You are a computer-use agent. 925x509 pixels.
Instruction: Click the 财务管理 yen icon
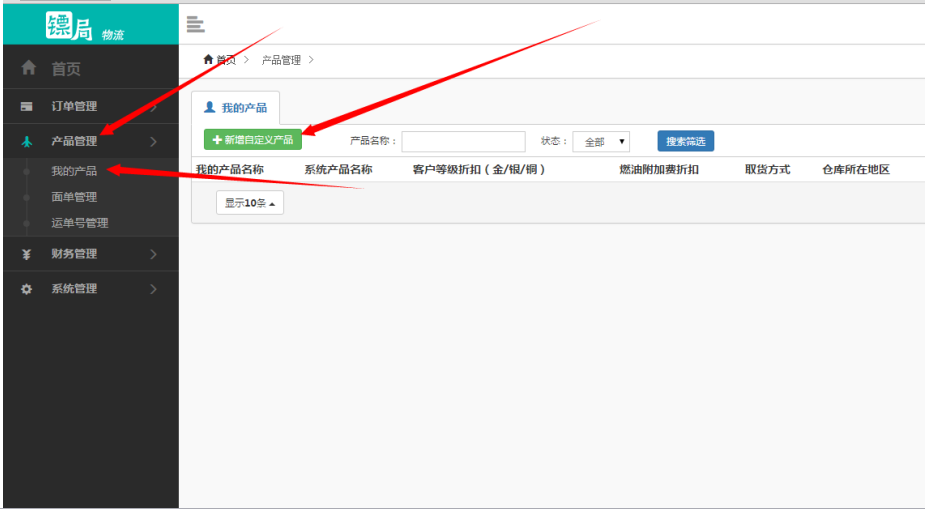[27, 254]
